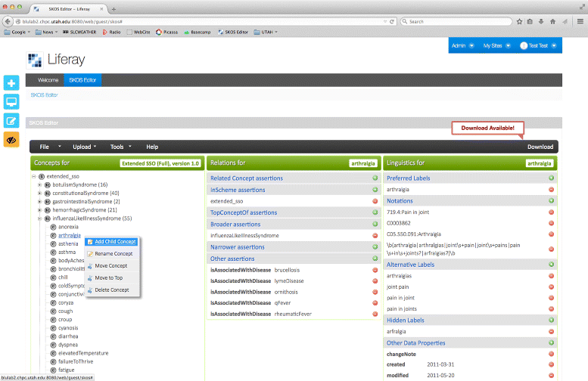Click the edit pencil icon in sidebar

[x=11, y=120]
